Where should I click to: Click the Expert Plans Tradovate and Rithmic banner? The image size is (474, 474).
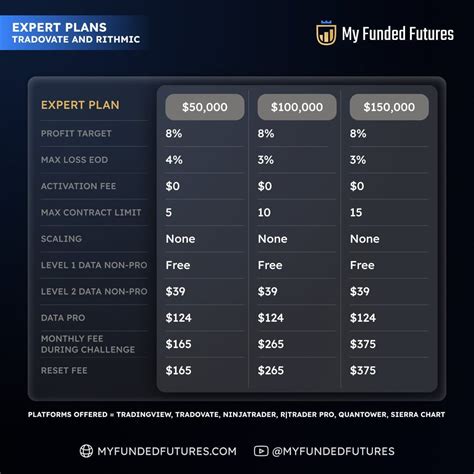pos(73,33)
